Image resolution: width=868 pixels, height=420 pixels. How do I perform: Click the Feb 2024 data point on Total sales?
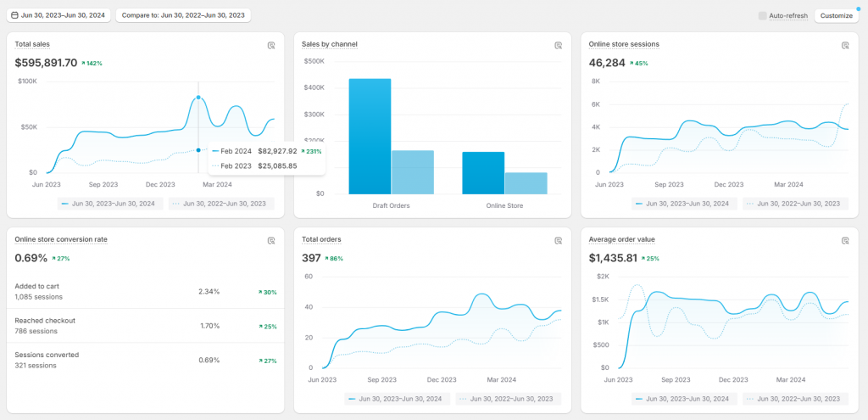[198, 98]
